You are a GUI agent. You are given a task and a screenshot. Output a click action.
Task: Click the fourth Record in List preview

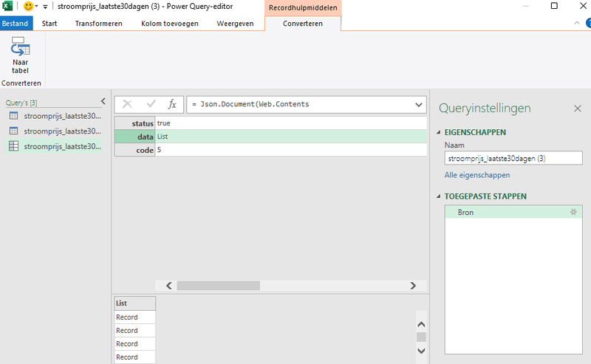[135, 357]
